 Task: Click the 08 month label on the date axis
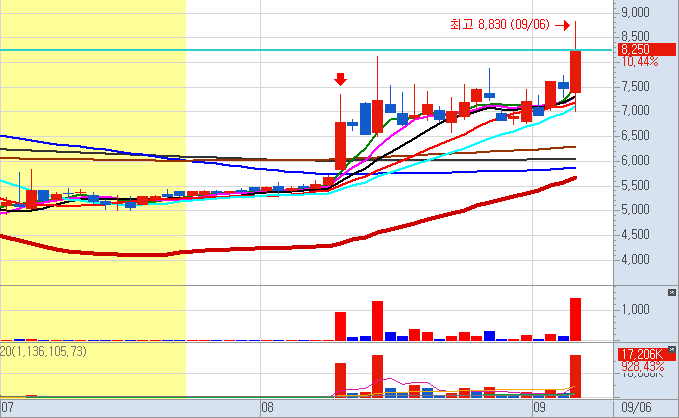pyautogui.click(x=267, y=408)
